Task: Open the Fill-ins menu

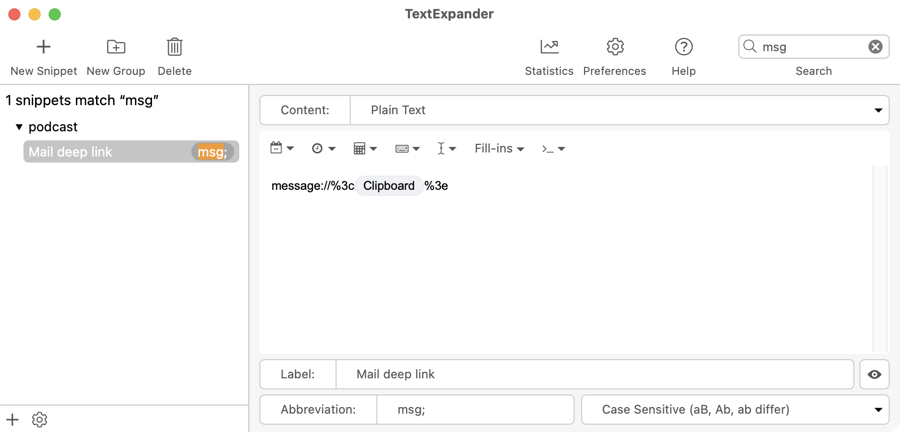Action: click(x=499, y=149)
